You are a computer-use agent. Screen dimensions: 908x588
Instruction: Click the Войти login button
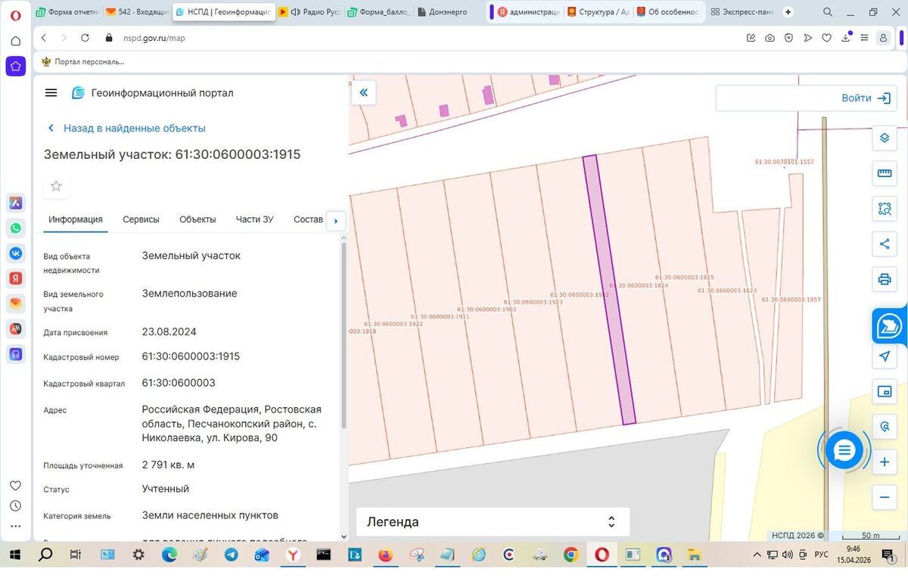807,98
